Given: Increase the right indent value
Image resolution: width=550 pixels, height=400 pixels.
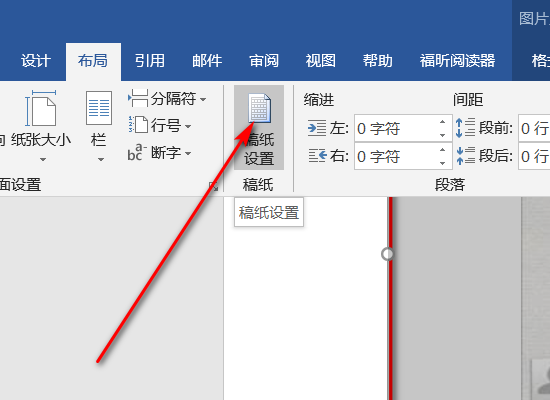Looking at the screenshot, I should click(x=442, y=150).
